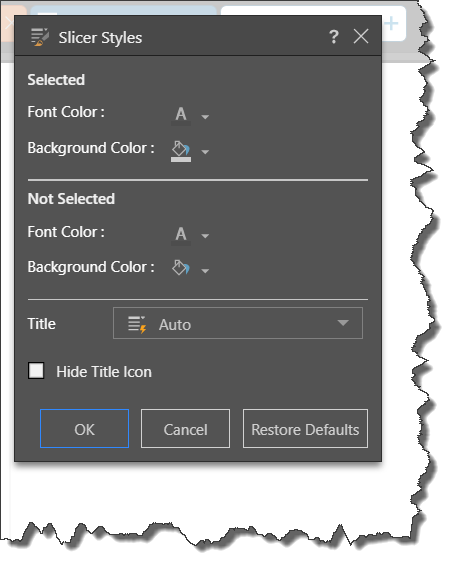Image resolution: width=456 pixels, height=566 pixels.
Task: Click the Selected Background Color paint bucket
Action: click(181, 148)
